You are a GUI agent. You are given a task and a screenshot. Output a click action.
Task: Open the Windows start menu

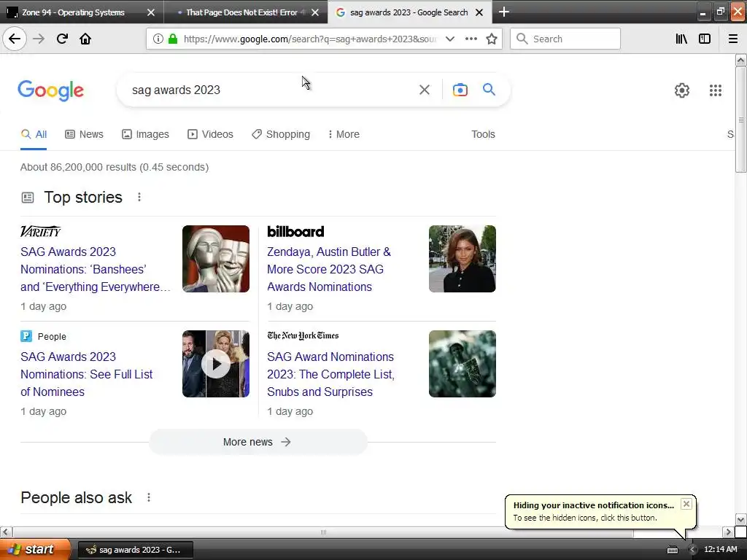[x=35, y=550]
